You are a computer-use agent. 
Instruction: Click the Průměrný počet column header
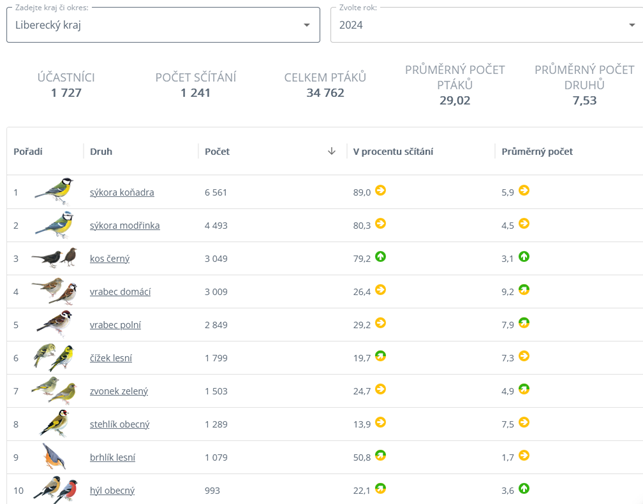pos(537,152)
